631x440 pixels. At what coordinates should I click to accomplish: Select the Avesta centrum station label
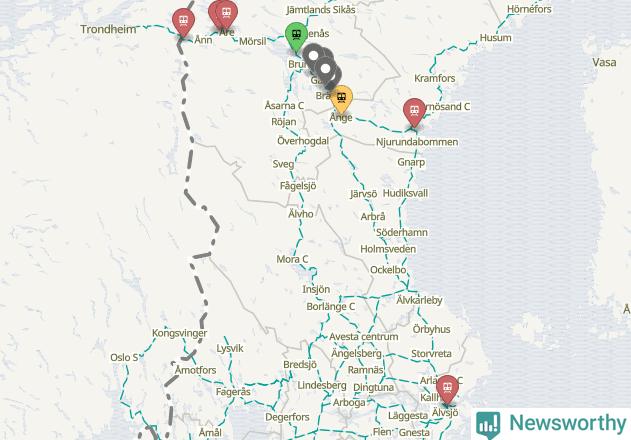[364, 337]
